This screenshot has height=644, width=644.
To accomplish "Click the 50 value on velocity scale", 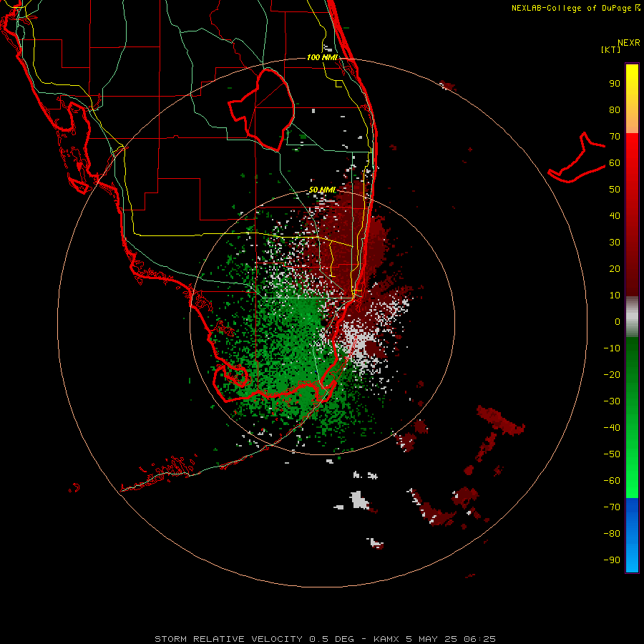I will click(615, 190).
